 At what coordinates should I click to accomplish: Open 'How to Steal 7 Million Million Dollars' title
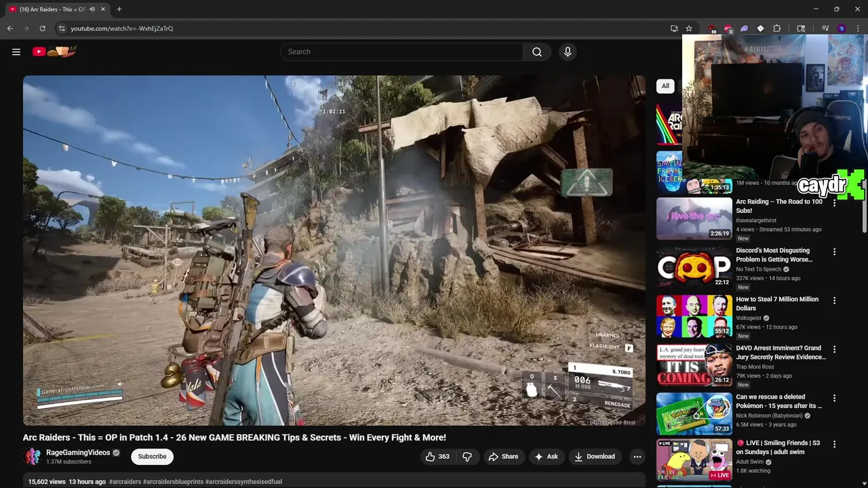[777, 304]
